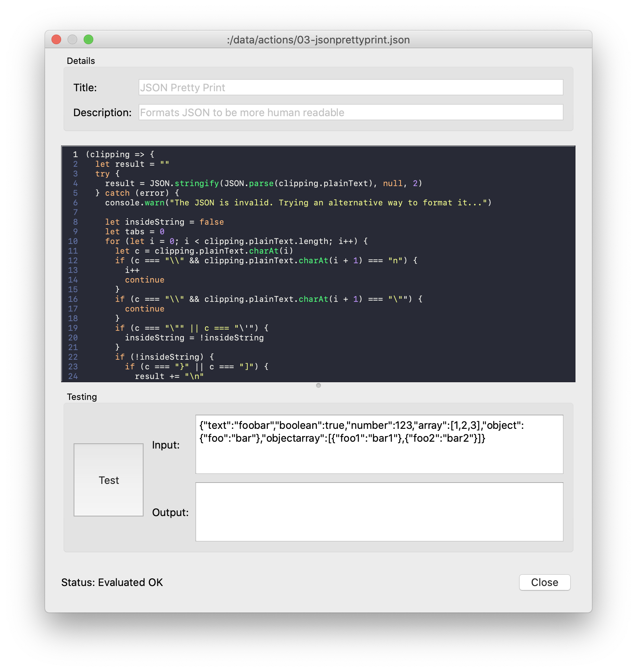The width and height of the screenshot is (637, 672).
Task: Click the 'for (let i = 0' loop line
Action: point(236,241)
